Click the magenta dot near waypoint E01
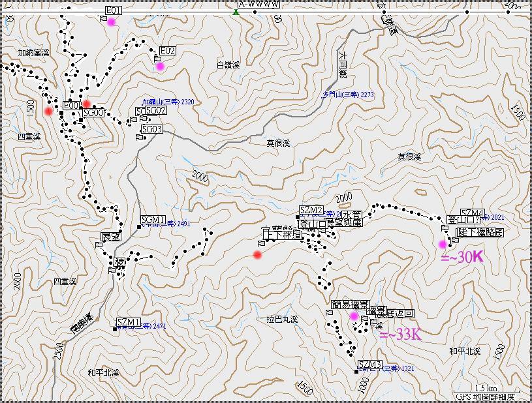The height and width of the screenshot is (403, 532). coord(112,22)
